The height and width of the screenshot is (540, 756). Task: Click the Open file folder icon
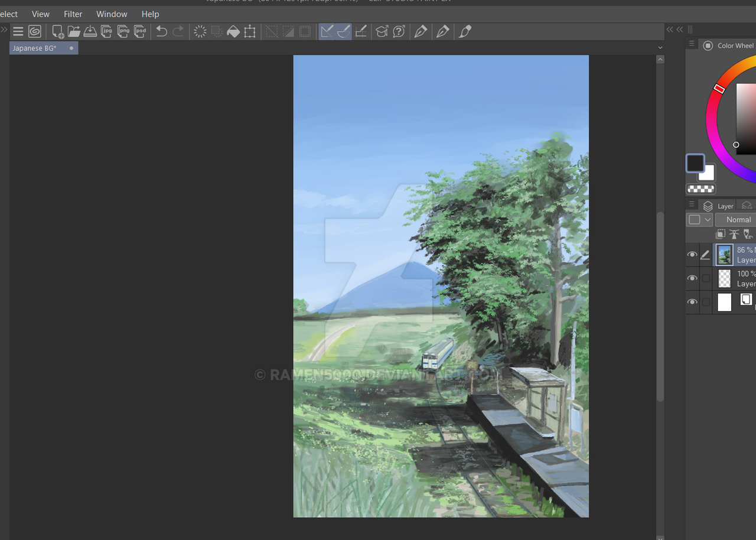[x=74, y=32]
